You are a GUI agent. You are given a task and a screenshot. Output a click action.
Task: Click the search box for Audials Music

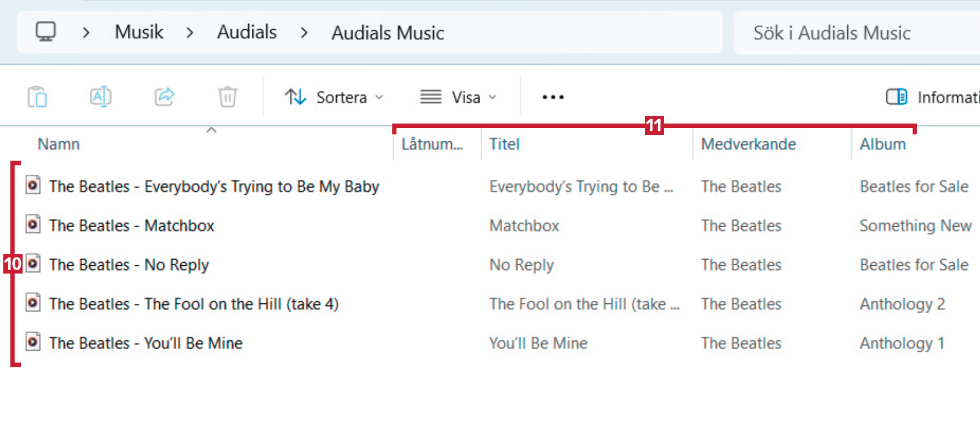[x=849, y=33]
